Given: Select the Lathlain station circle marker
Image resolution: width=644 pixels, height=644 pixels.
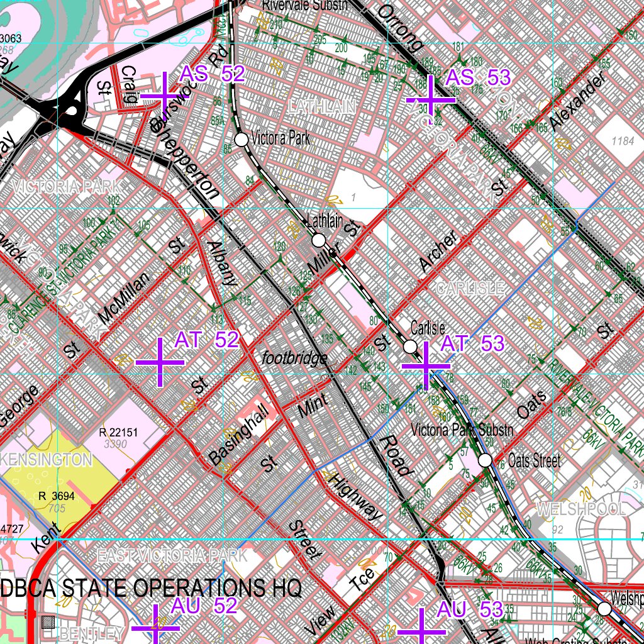Looking at the screenshot, I should (x=319, y=240).
